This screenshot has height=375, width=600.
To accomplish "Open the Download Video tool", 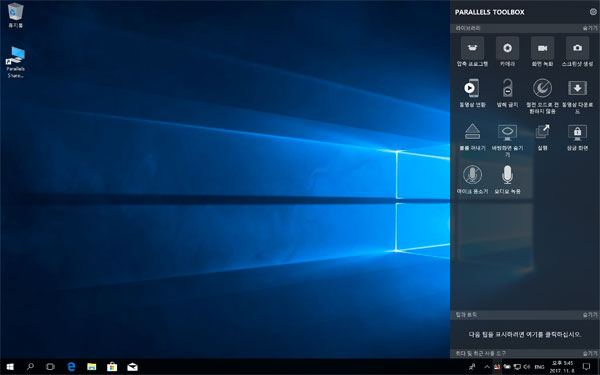I will (x=577, y=96).
